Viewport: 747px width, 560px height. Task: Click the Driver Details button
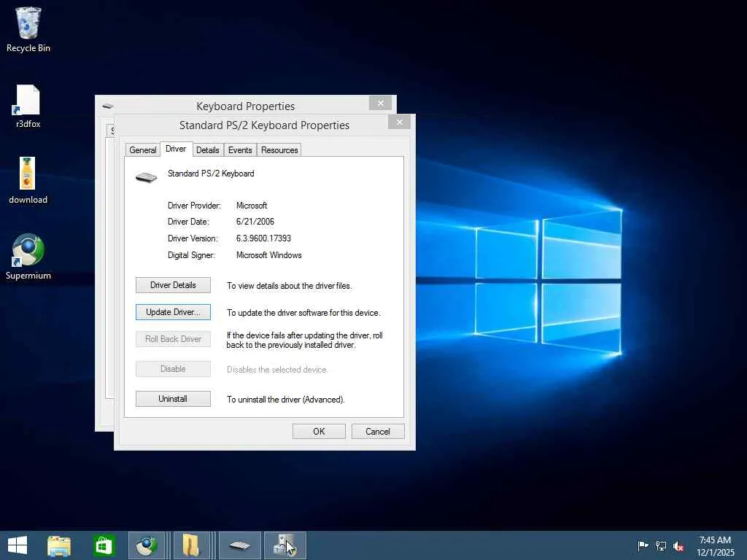pyautogui.click(x=173, y=285)
